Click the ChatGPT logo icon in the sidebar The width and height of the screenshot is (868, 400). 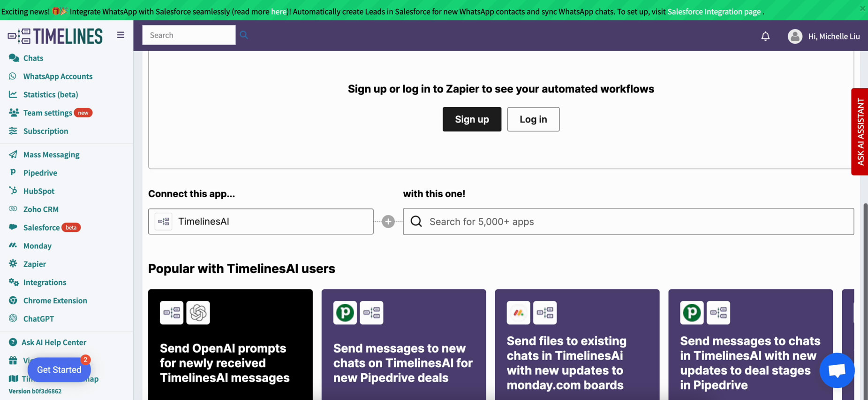(13, 318)
